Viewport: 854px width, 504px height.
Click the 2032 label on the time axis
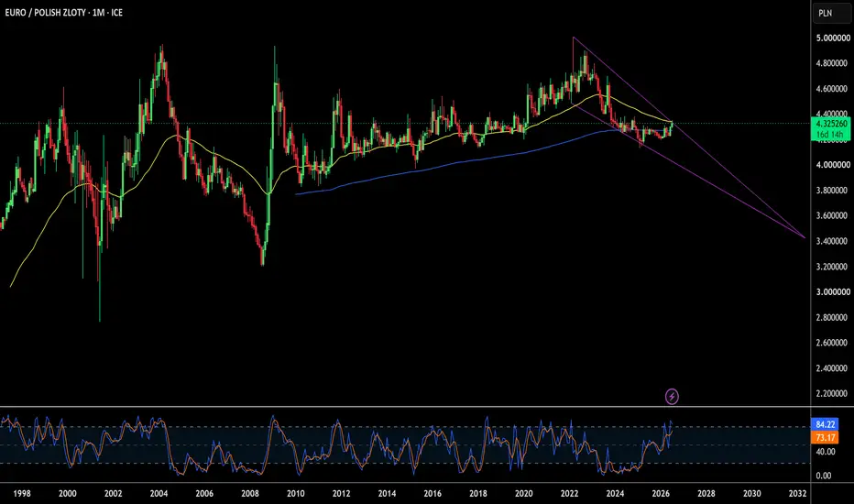coord(797,494)
